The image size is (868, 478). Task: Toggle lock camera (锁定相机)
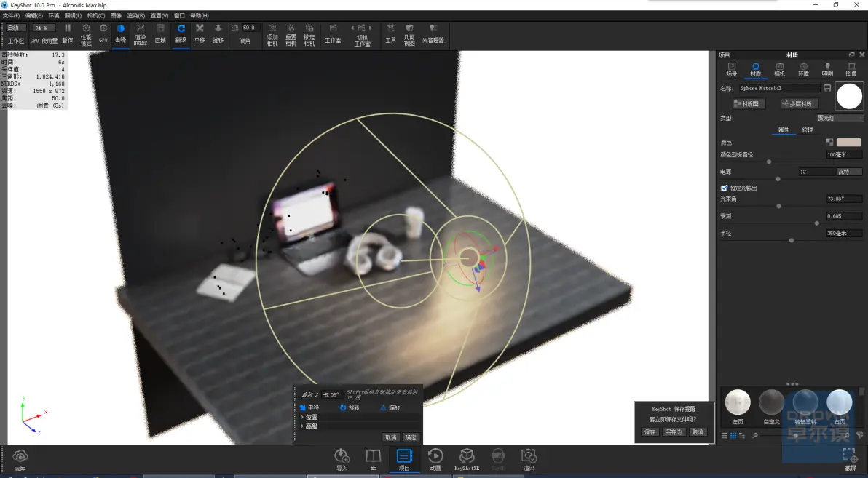tap(309, 34)
